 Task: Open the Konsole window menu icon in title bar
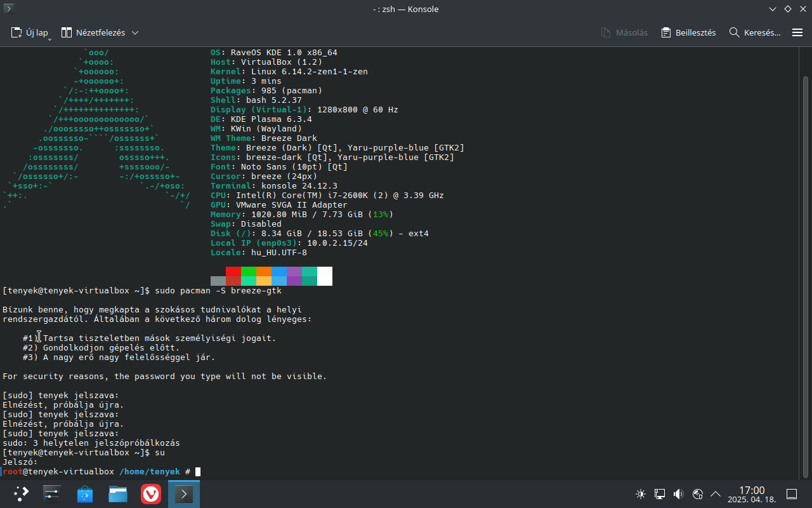click(8, 9)
